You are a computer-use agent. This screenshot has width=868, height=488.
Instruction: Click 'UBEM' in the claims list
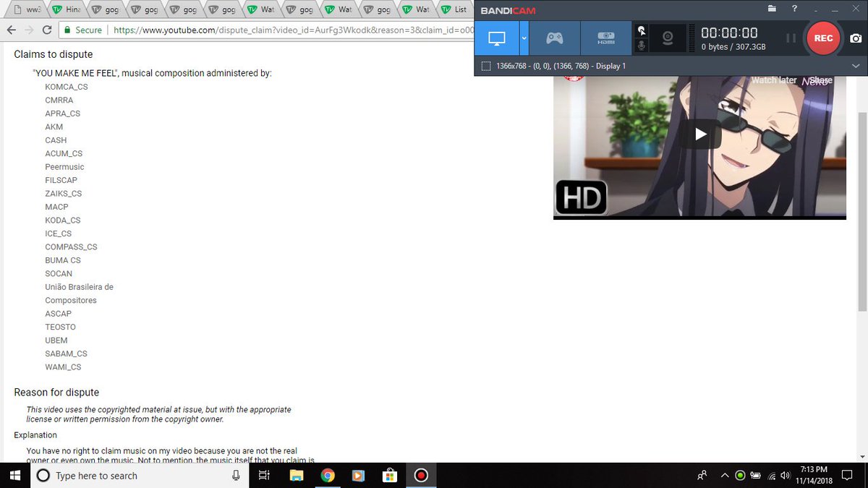pos(56,341)
